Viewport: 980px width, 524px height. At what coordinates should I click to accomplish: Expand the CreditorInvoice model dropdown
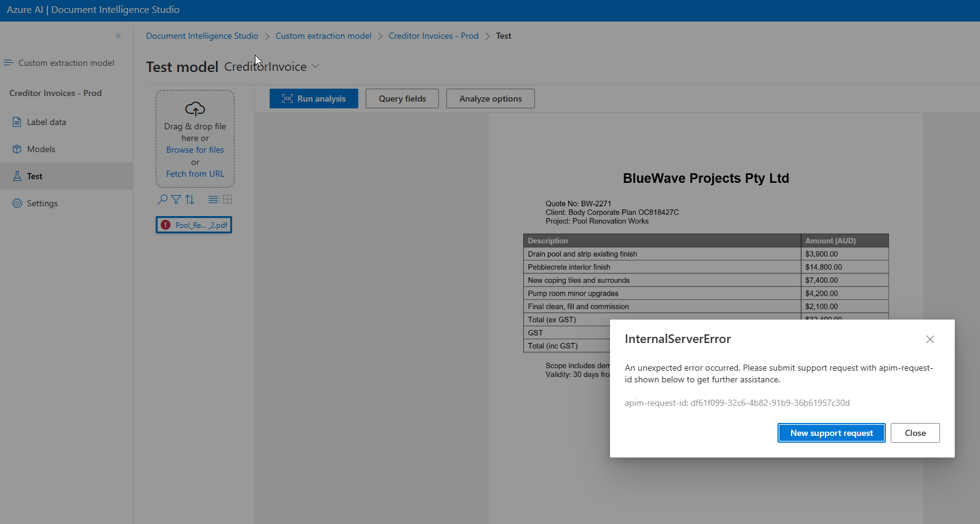point(315,67)
